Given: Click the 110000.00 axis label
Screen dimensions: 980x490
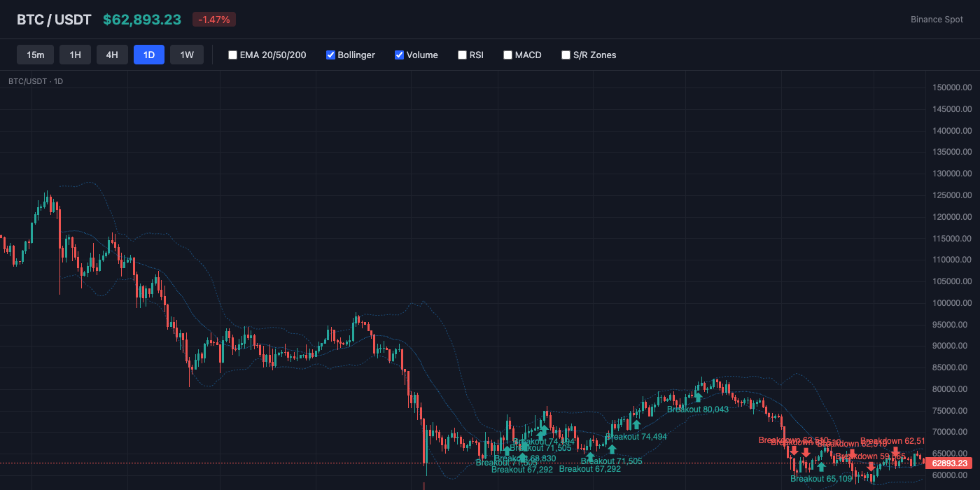Looking at the screenshot, I should tap(953, 260).
